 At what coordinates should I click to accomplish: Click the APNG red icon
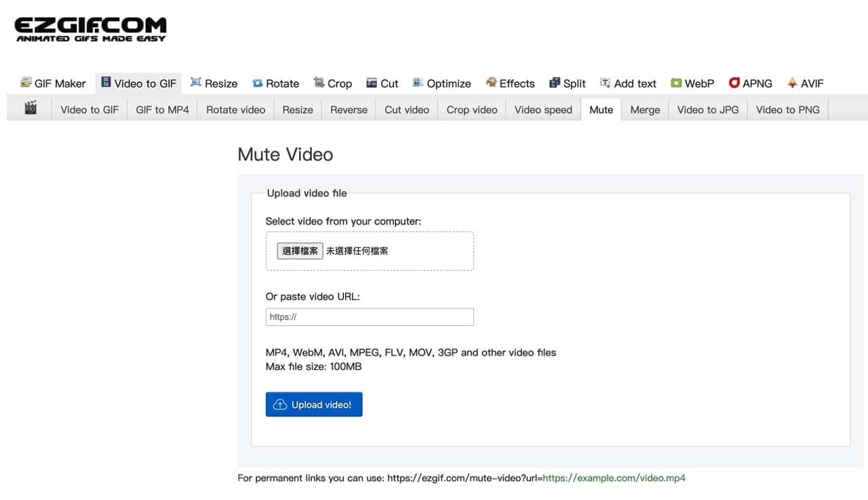pyautogui.click(x=734, y=83)
